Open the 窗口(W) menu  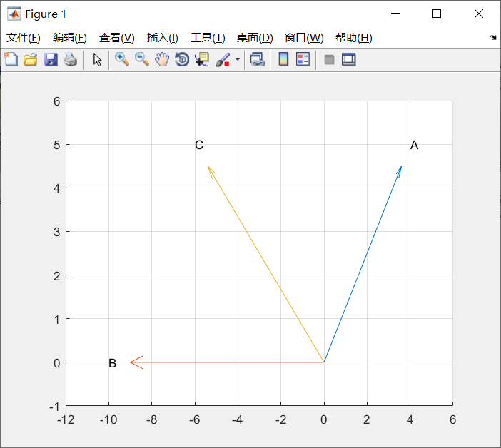(x=304, y=38)
